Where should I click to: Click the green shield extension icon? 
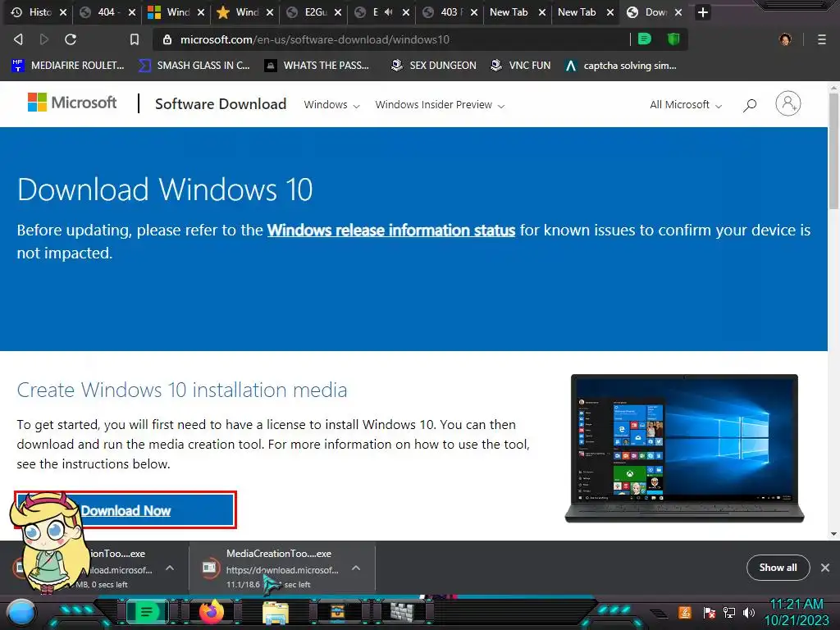[x=673, y=39]
